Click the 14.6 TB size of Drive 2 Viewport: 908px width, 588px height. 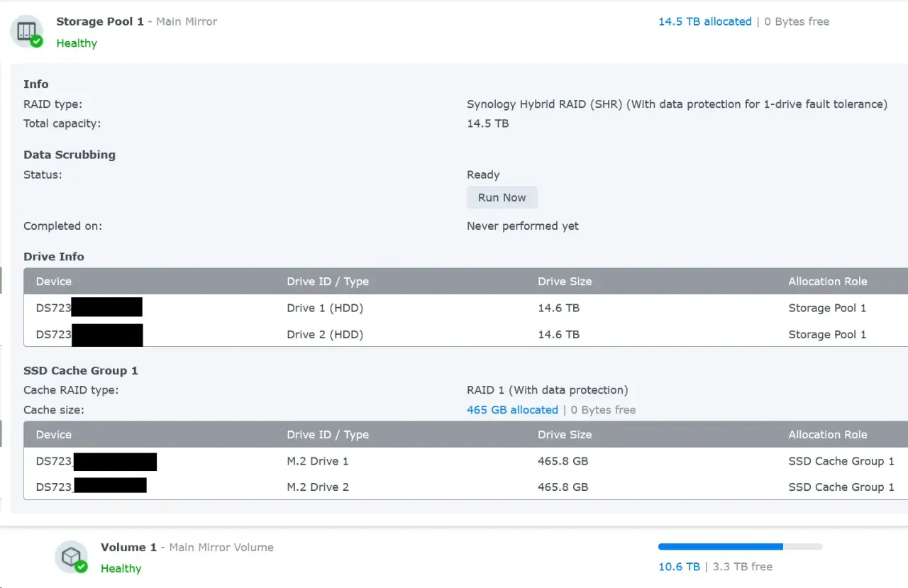point(558,334)
